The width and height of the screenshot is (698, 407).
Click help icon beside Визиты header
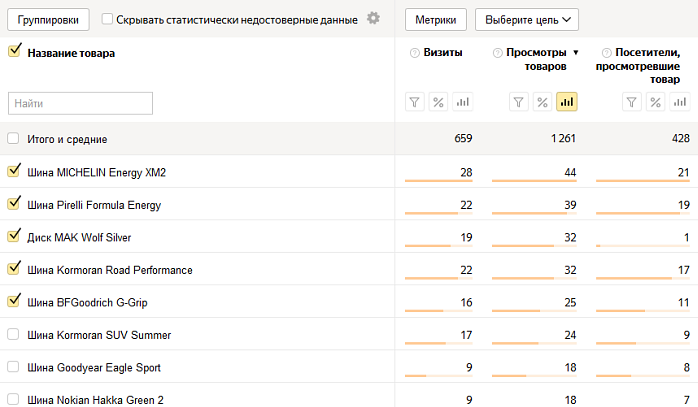pyautogui.click(x=414, y=53)
